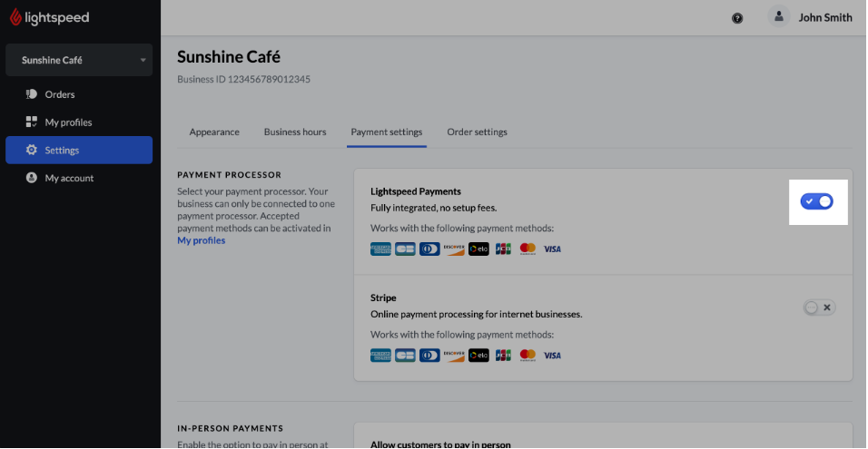
Task: Go to the Order settings tab
Action: pos(477,132)
